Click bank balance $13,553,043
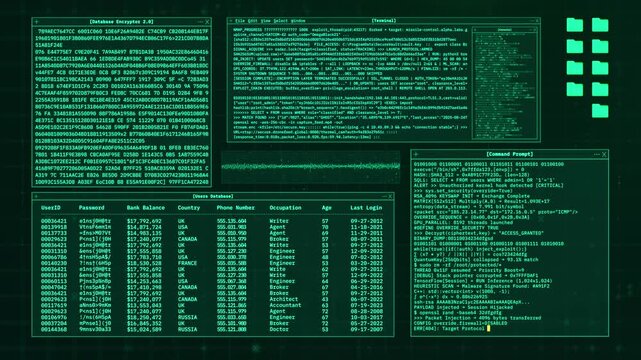The height and width of the screenshot is (360, 641). pos(144,305)
